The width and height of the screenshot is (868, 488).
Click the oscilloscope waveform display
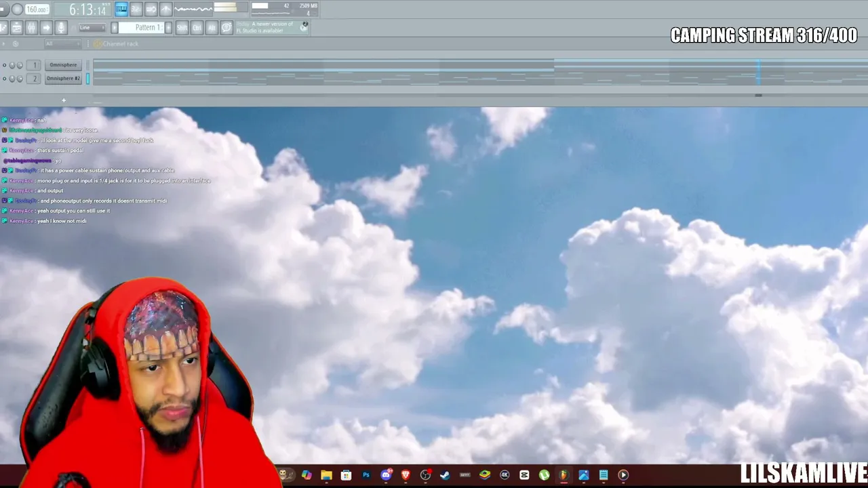click(x=193, y=9)
